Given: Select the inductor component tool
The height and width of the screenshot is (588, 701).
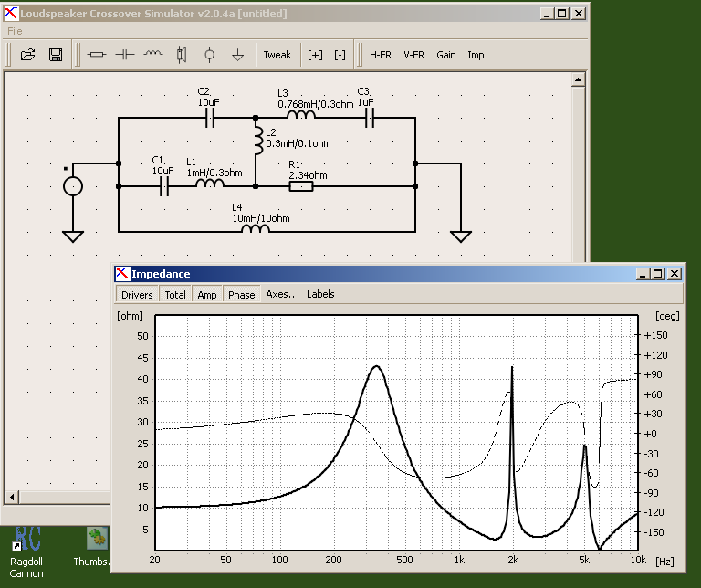Looking at the screenshot, I should point(153,55).
